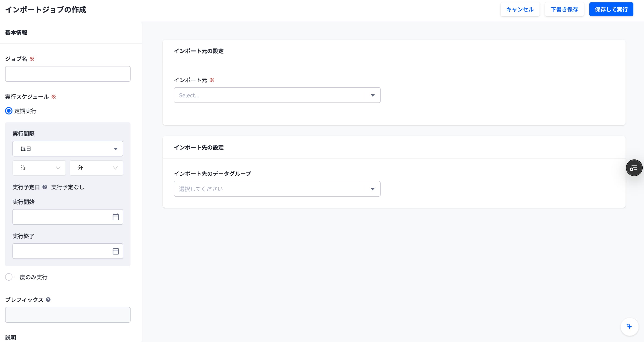The width and height of the screenshot is (644, 342).
Task: Expand the 実行間隔 毎日 dropdown
Action: [x=68, y=149]
